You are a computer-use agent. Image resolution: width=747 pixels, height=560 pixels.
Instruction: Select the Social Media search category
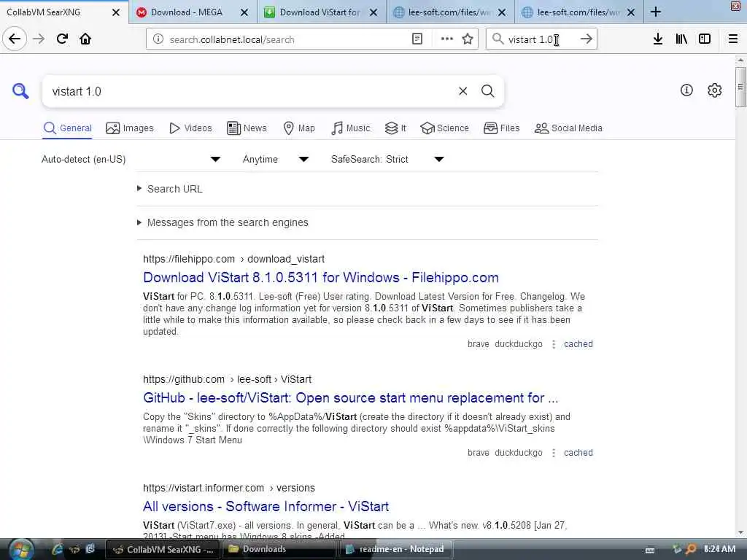pyautogui.click(x=568, y=128)
